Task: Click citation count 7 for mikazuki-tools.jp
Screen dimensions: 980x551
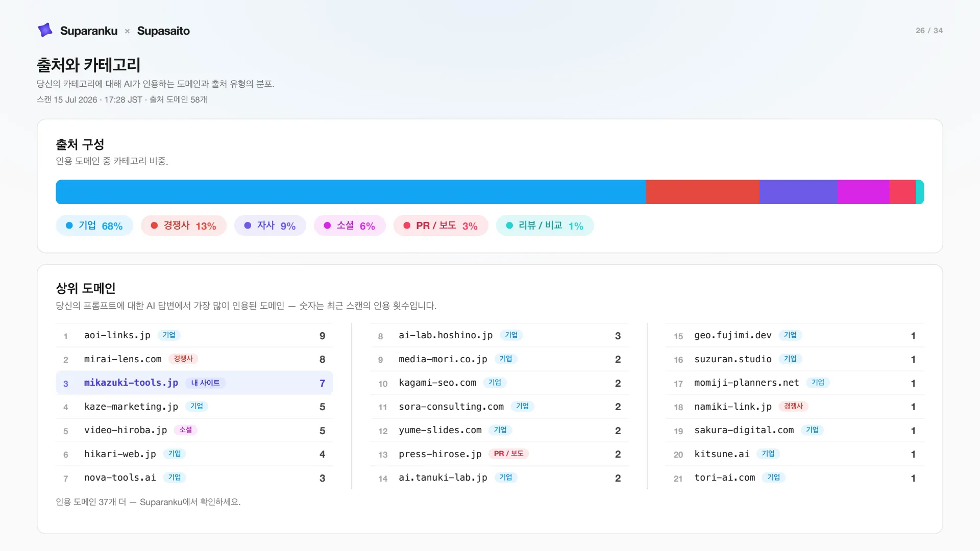Action: tap(322, 383)
